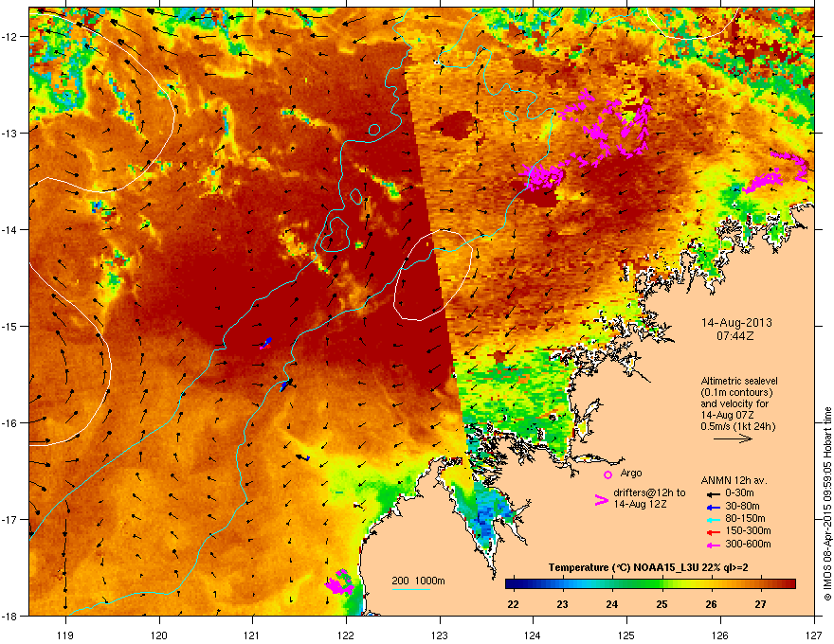Image resolution: width=834 pixels, height=644 pixels.
Task: Click the magenta drifters chevron legend symbol
Action: (x=601, y=500)
